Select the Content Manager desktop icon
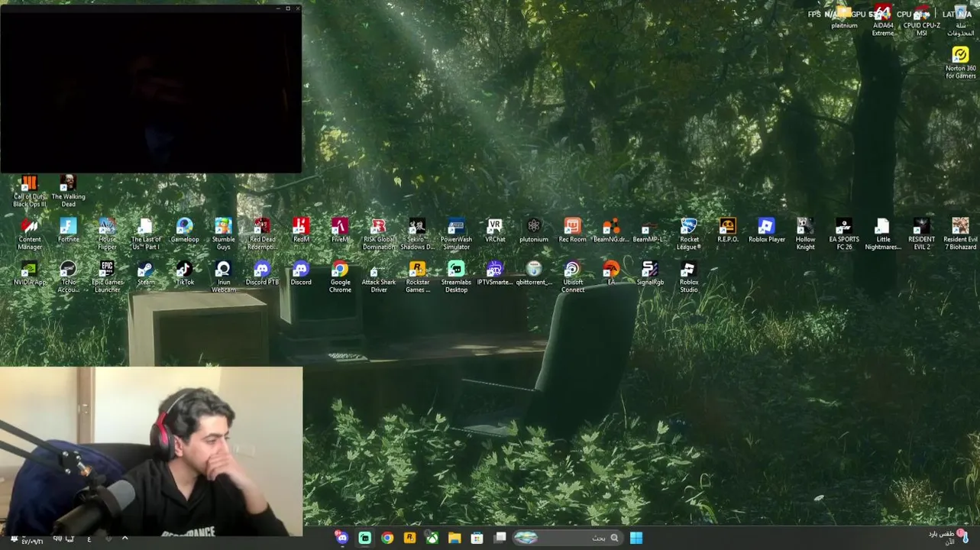The width and height of the screenshot is (980, 550). (29, 234)
